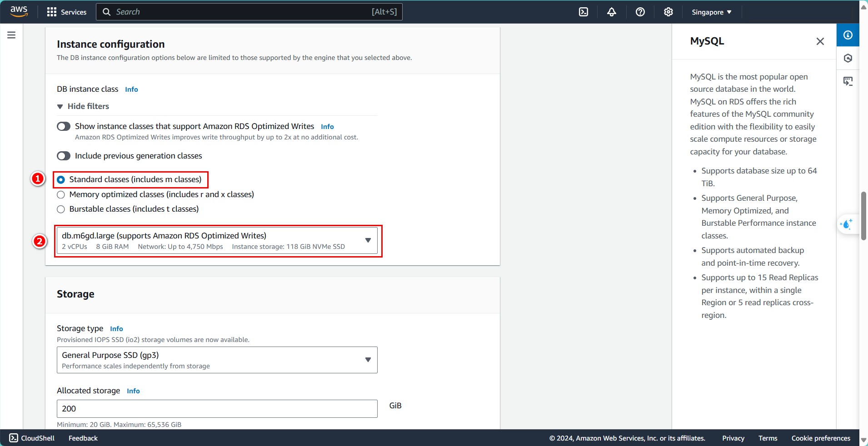Open Info link next to DB instance class
The height and width of the screenshot is (446, 868).
pos(131,89)
